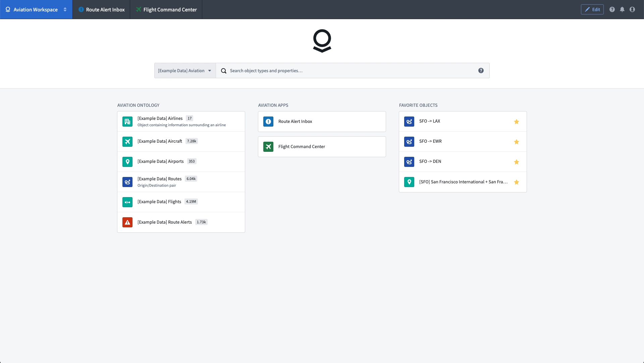The image size is (644, 363).
Task: Click the Flight Command Center icon
Action: [268, 146]
